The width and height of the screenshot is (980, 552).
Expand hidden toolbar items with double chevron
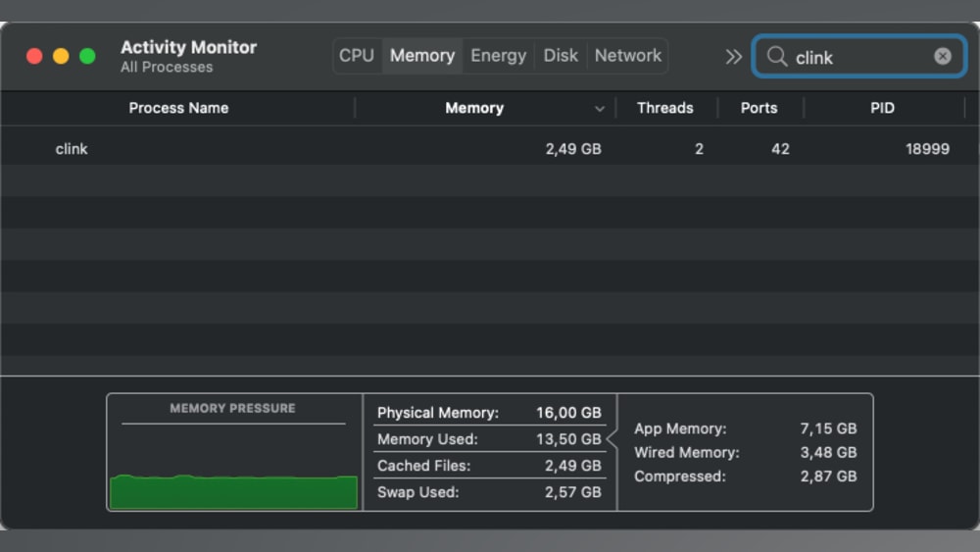[x=734, y=57]
